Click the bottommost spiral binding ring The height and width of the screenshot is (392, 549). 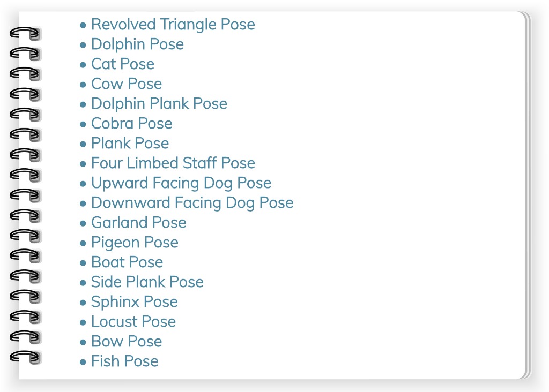coord(25,357)
